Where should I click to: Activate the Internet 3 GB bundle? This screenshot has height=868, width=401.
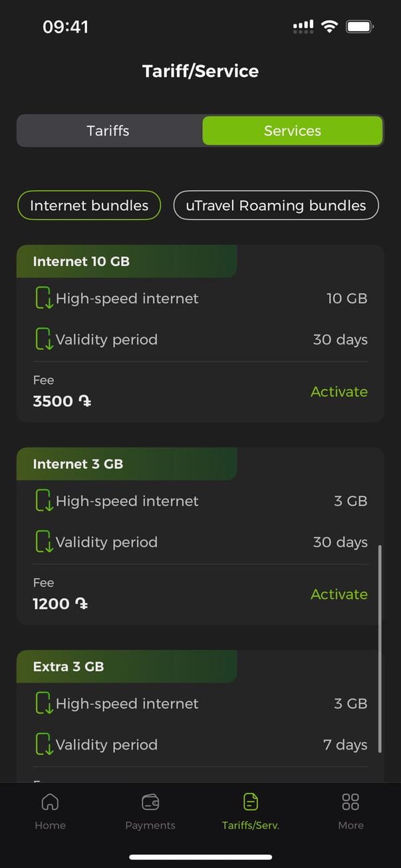(x=338, y=594)
